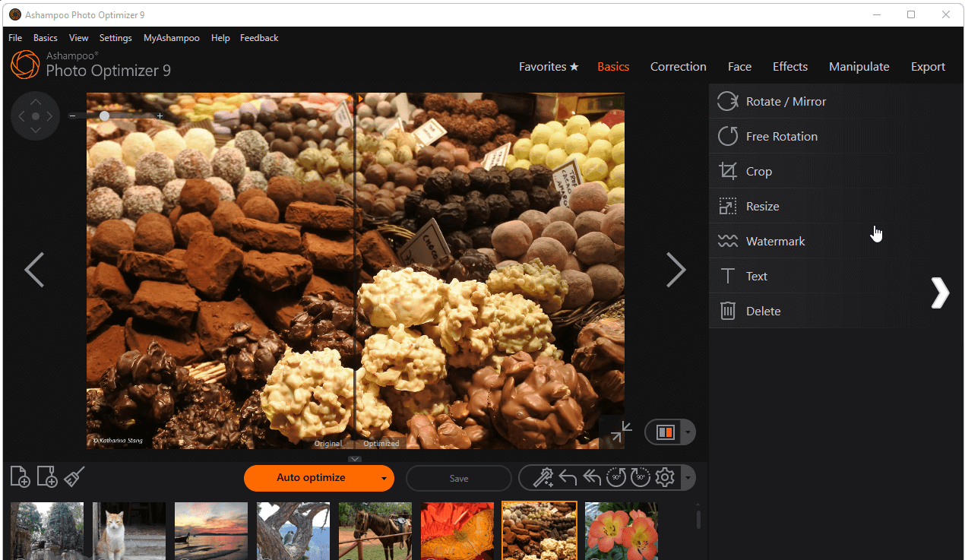The image size is (965, 560).
Task: Switch to the Effects tab
Action: 789,67
